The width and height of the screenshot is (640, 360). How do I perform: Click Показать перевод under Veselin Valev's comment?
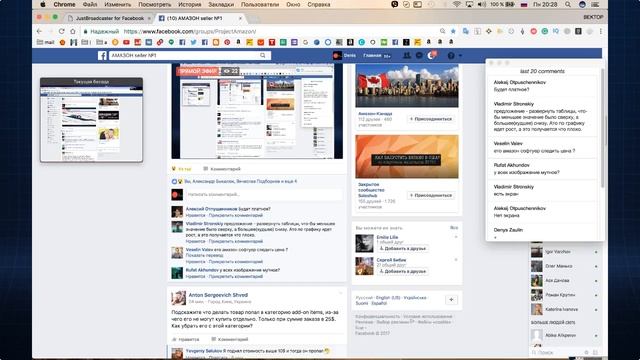(204, 256)
